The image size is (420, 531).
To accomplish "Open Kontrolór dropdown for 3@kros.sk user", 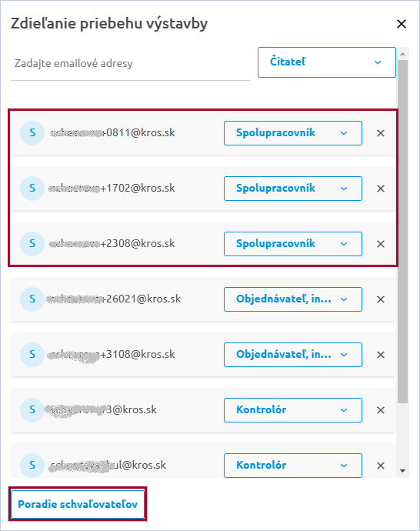I will point(293,410).
